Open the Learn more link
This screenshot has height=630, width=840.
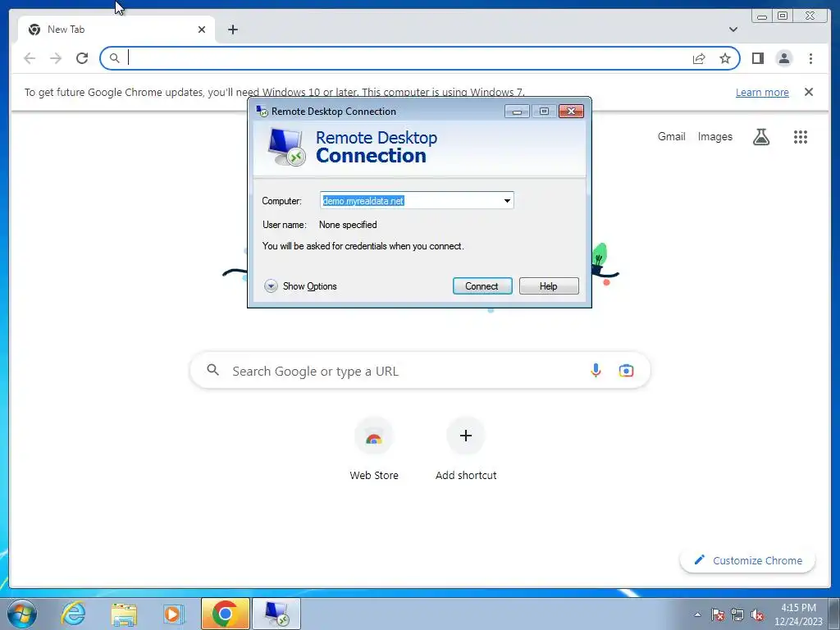(762, 92)
